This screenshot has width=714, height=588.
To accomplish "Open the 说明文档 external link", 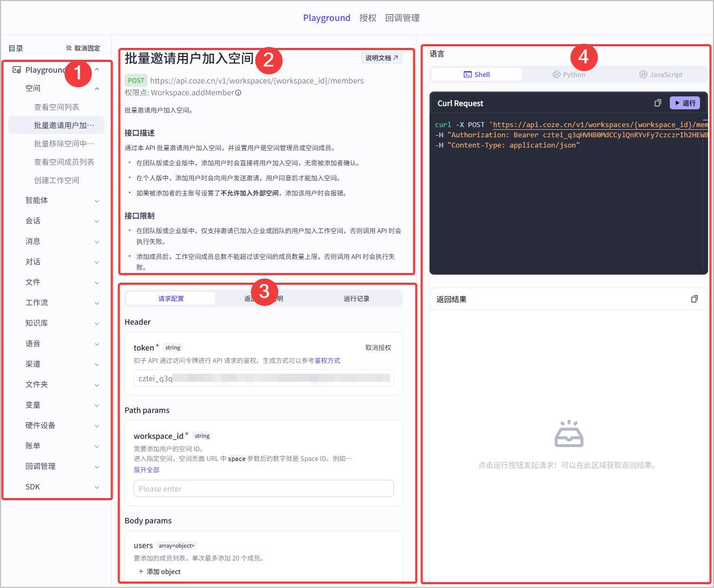I will (x=382, y=58).
